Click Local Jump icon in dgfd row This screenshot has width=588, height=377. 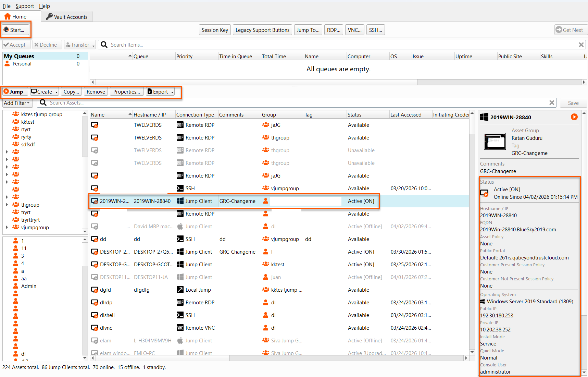tap(180, 290)
